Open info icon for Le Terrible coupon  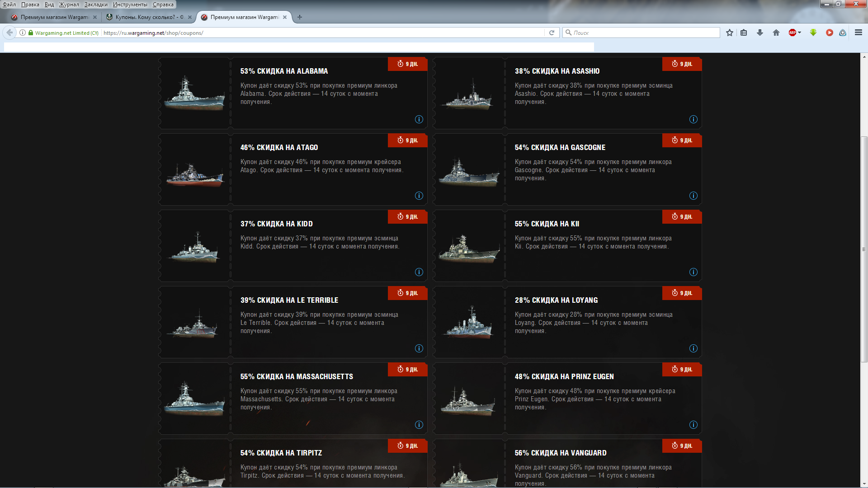coord(419,348)
